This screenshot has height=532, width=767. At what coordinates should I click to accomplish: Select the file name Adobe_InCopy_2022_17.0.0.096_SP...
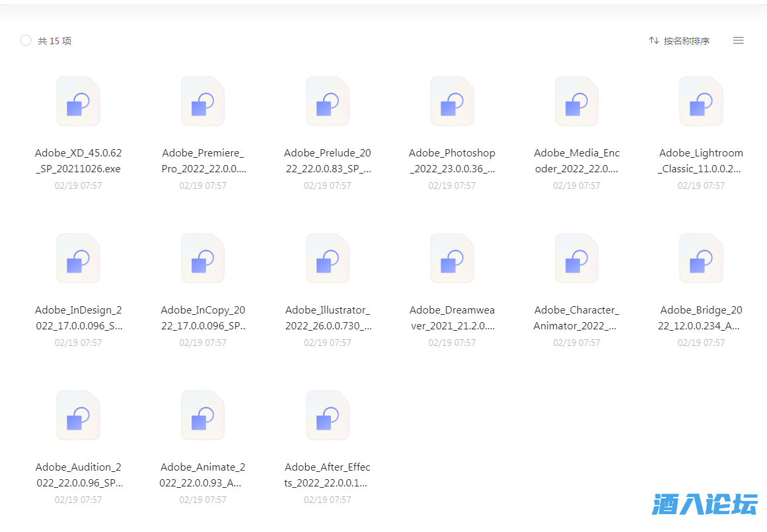click(x=203, y=318)
